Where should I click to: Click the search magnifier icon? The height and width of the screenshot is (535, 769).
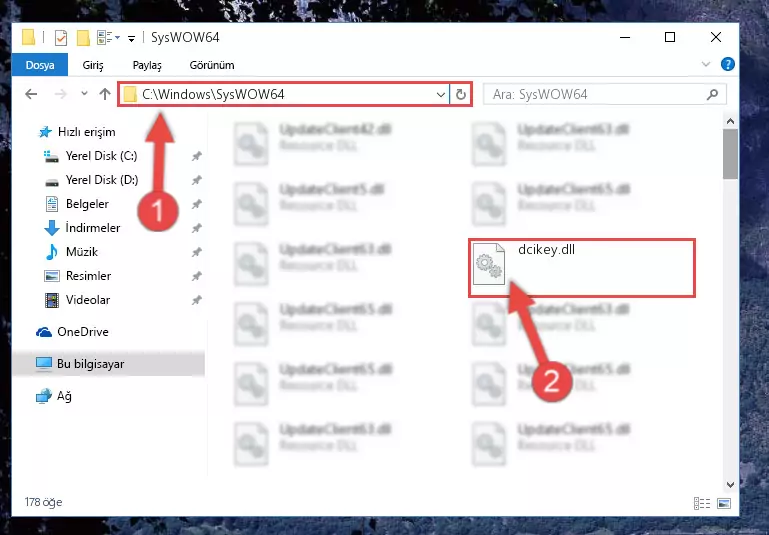point(713,94)
